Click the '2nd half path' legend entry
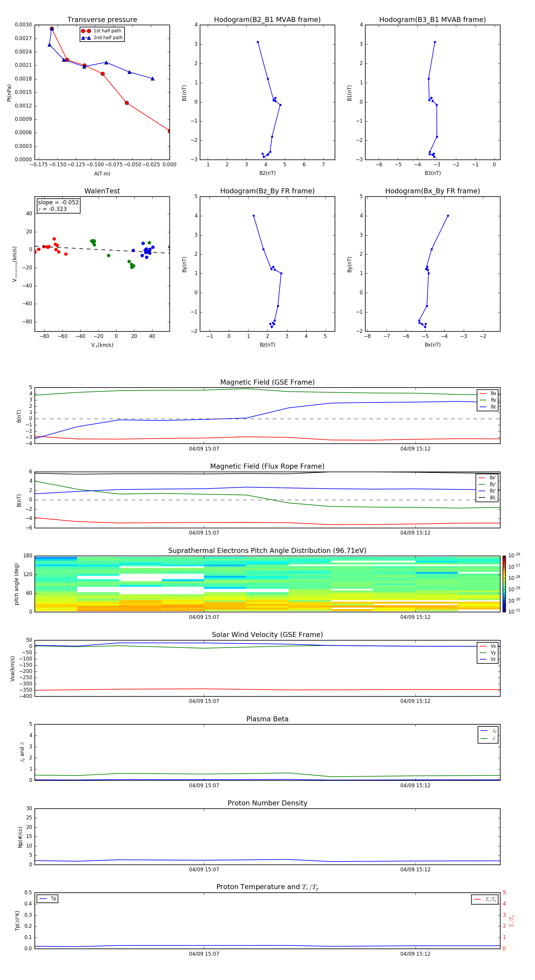Image resolution: width=535 pixels, height=980 pixels. [x=102, y=38]
